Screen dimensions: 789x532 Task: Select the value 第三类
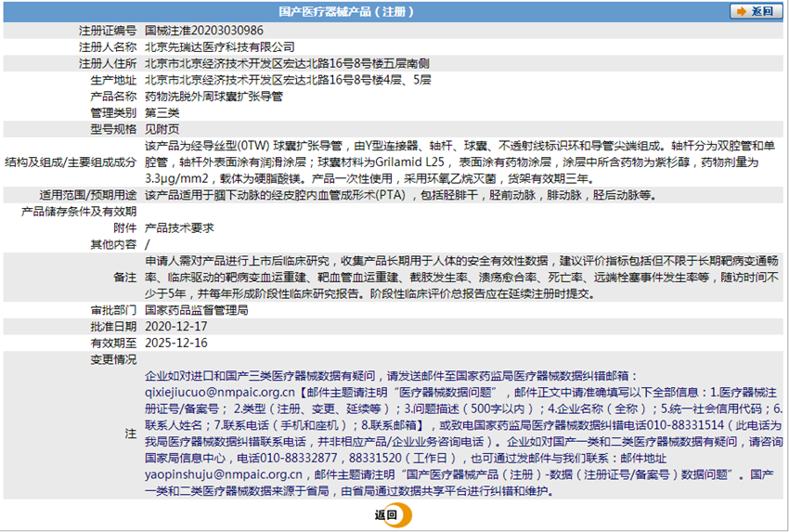point(162,112)
